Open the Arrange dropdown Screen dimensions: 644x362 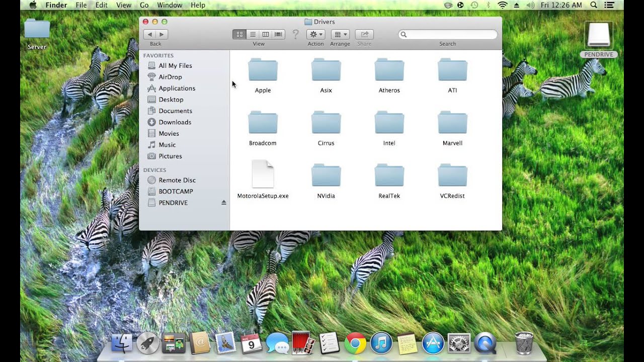pos(340,34)
